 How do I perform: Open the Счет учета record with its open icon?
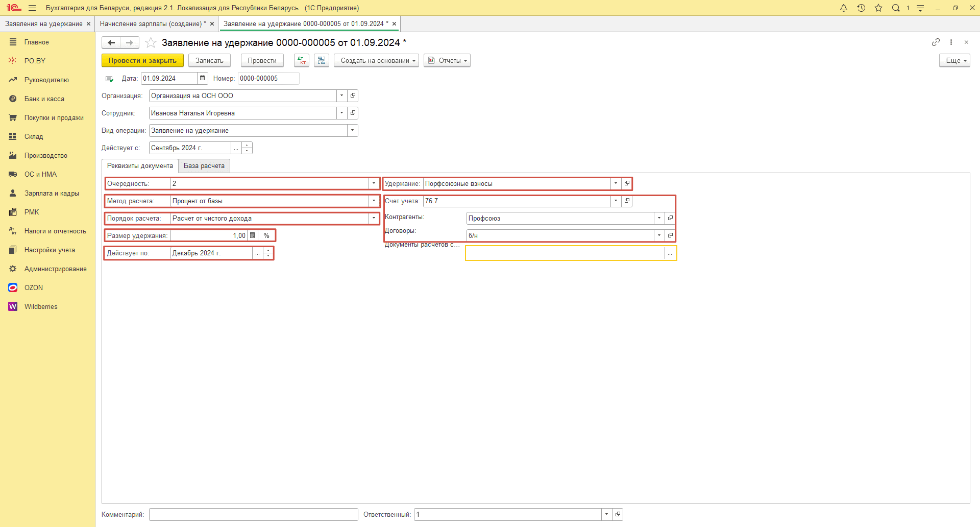point(627,201)
